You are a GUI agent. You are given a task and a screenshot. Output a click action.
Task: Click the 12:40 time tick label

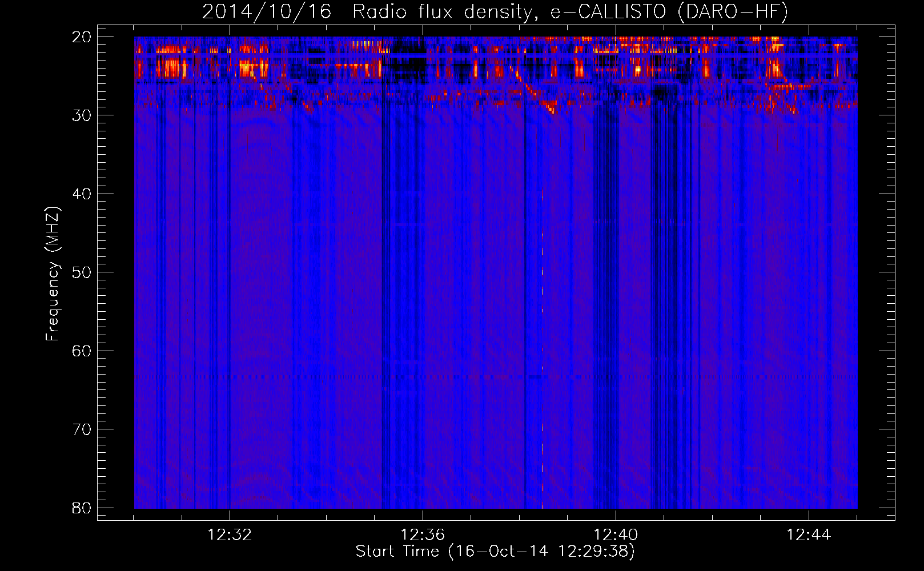point(616,535)
